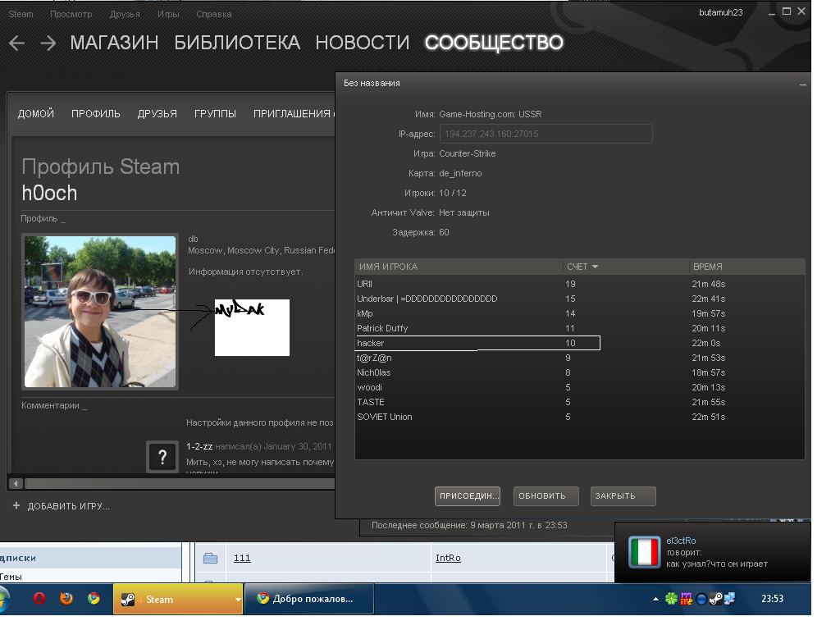The width and height of the screenshot is (840, 630).
Task: Click the Italian flag avatar in chat popup
Action: [644, 552]
